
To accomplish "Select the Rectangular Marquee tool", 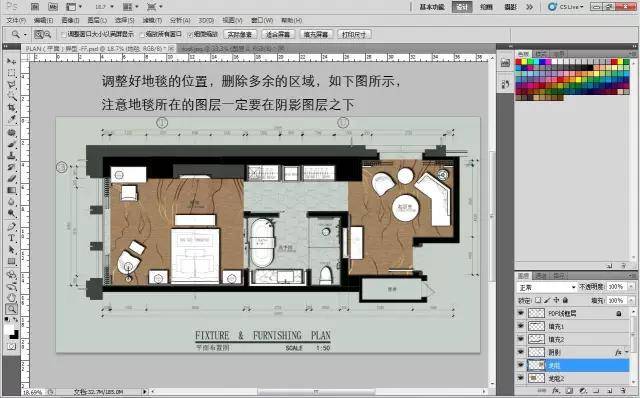I will [x=11, y=73].
